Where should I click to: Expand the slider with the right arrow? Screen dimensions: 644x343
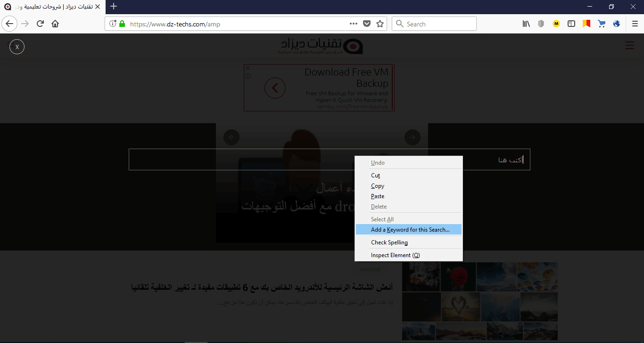(x=412, y=137)
